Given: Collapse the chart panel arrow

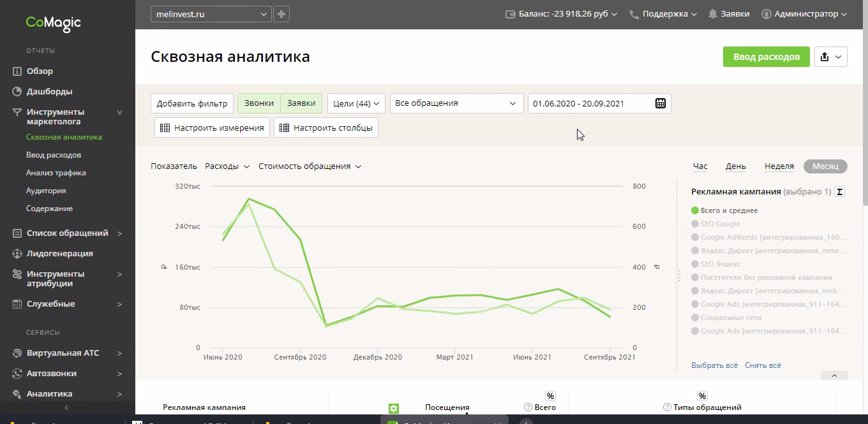Looking at the screenshot, I should [834, 376].
